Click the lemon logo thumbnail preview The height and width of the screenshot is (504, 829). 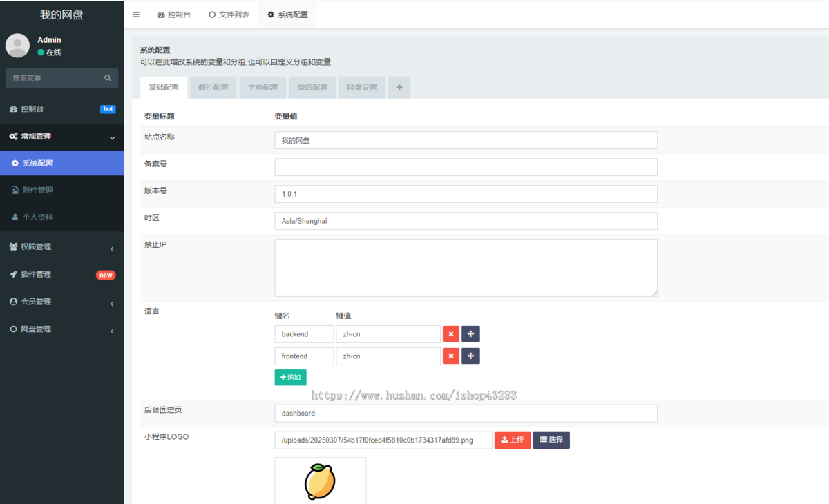click(321, 481)
